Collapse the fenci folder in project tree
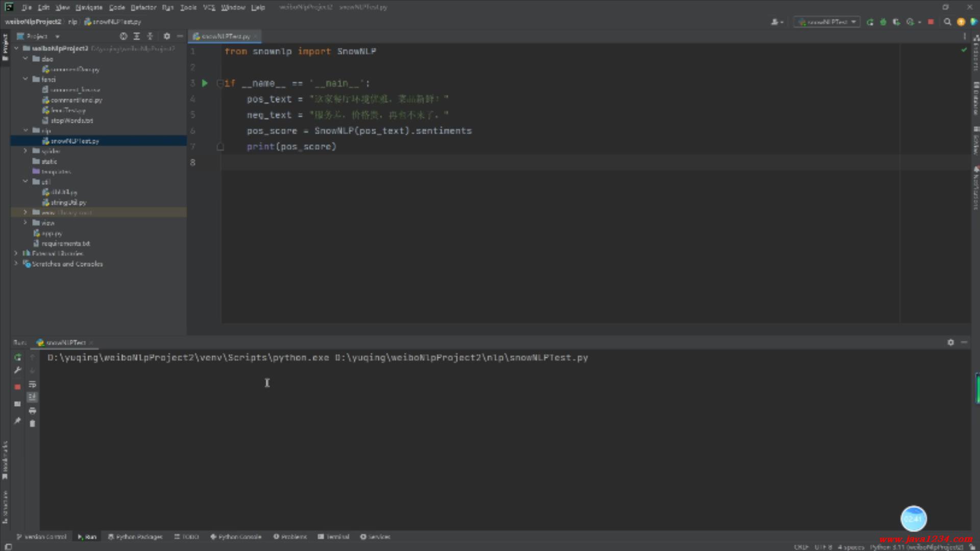The width and height of the screenshot is (980, 551). (25, 79)
